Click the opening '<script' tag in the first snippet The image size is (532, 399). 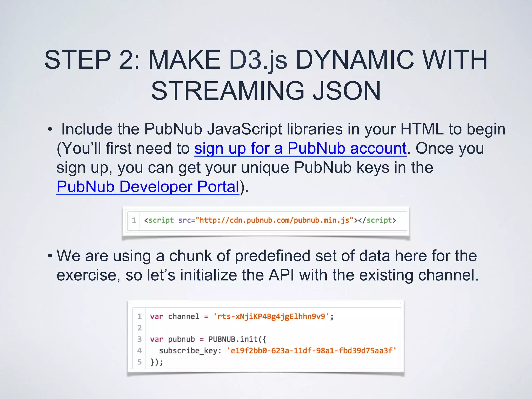click(159, 220)
